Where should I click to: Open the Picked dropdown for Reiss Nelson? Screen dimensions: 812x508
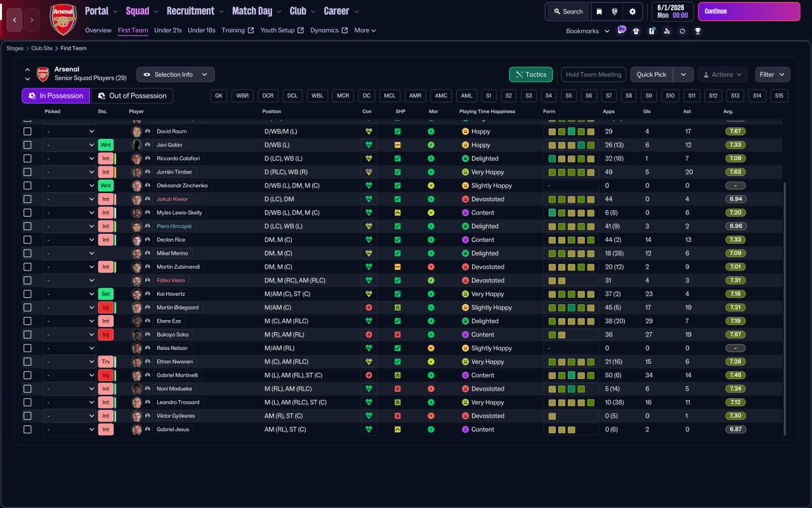pos(69,348)
